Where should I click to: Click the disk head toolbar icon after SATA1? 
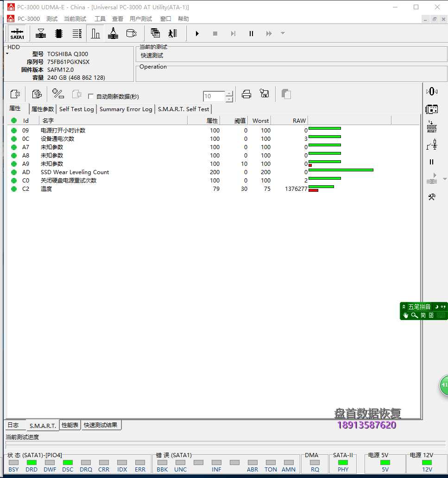[41, 33]
